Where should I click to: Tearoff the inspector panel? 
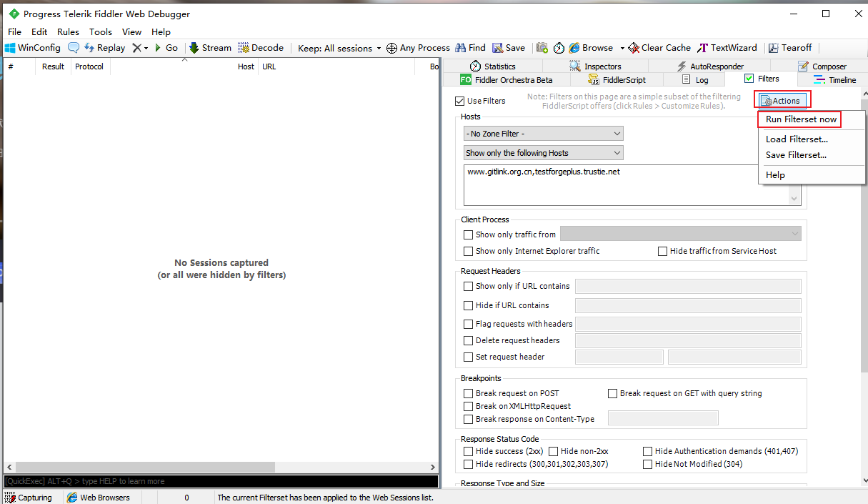click(x=790, y=48)
